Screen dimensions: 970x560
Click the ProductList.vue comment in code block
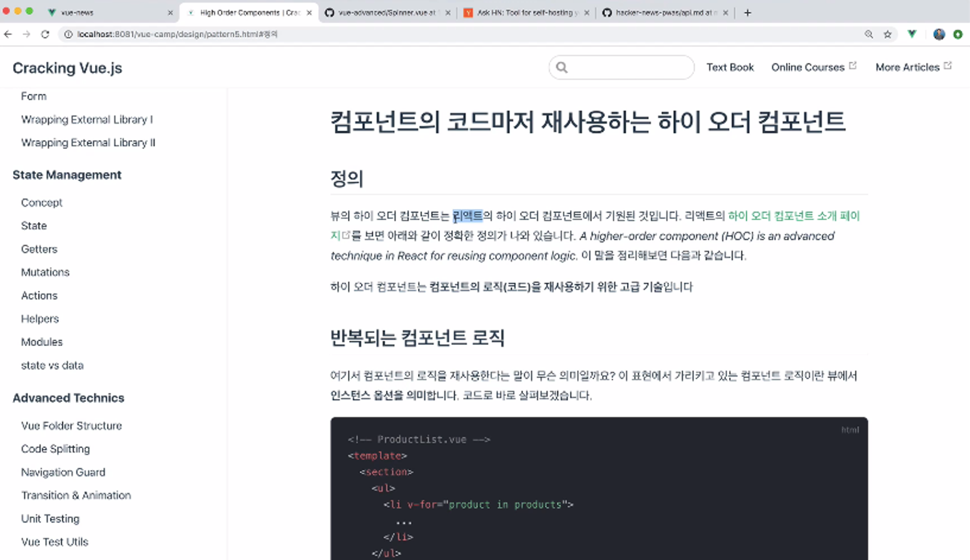pos(419,439)
